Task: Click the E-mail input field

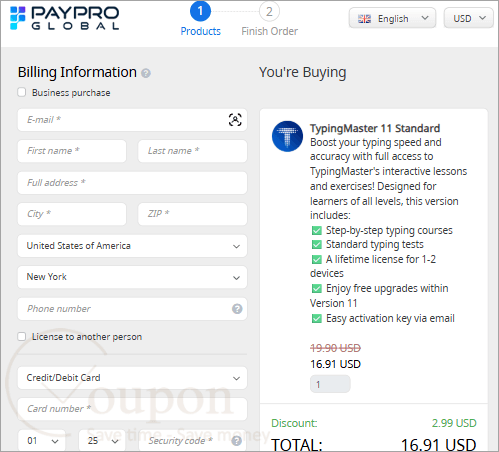Action: point(132,120)
